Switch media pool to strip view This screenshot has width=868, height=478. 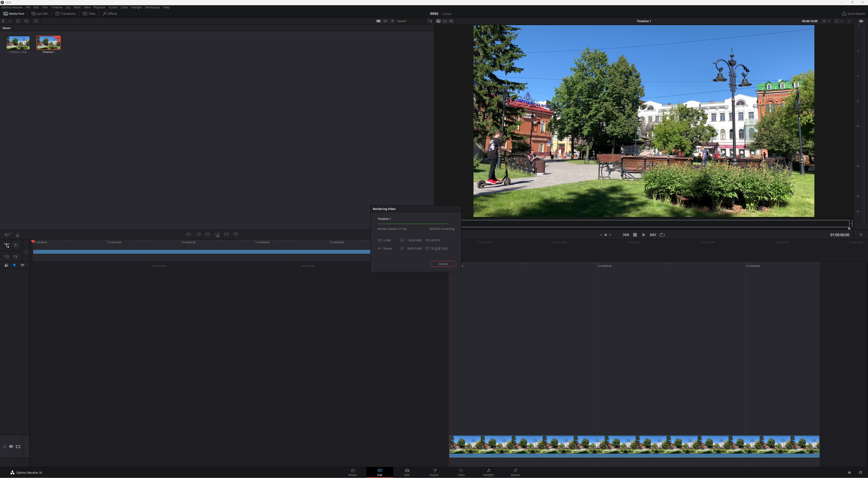385,21
